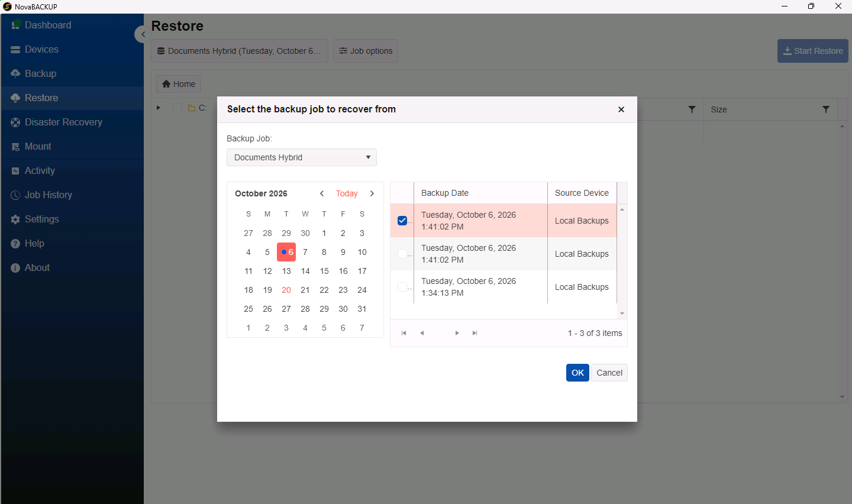This screenshot has height=504, width=852.
Task: Cancel the backup job dialog
Action: 609,373
